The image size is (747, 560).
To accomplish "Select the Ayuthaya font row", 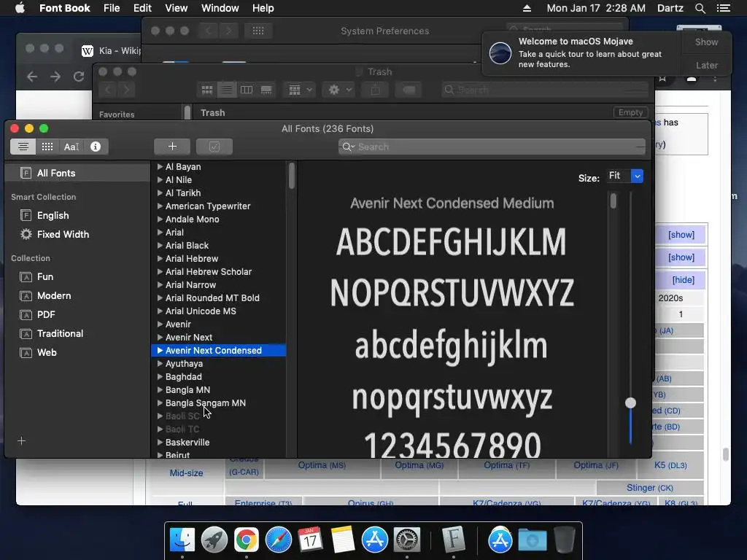I will click(x=219, y=364).
